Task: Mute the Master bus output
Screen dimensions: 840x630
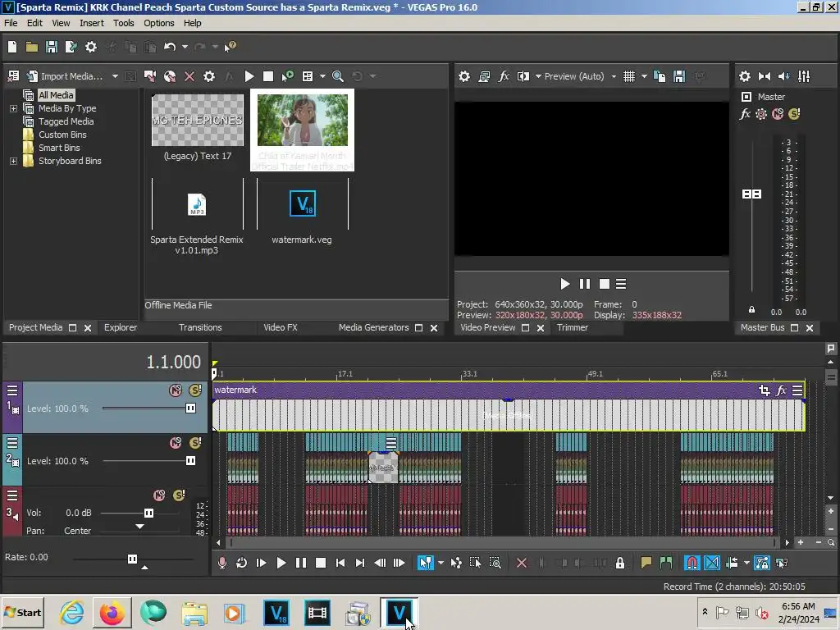Action: tap(778, 114)
